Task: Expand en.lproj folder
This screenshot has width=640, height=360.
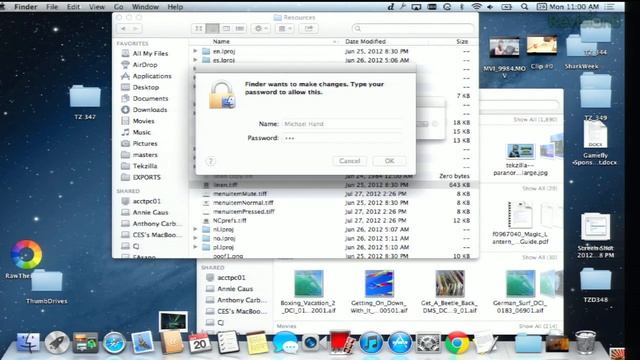Action: pos(195,51)
